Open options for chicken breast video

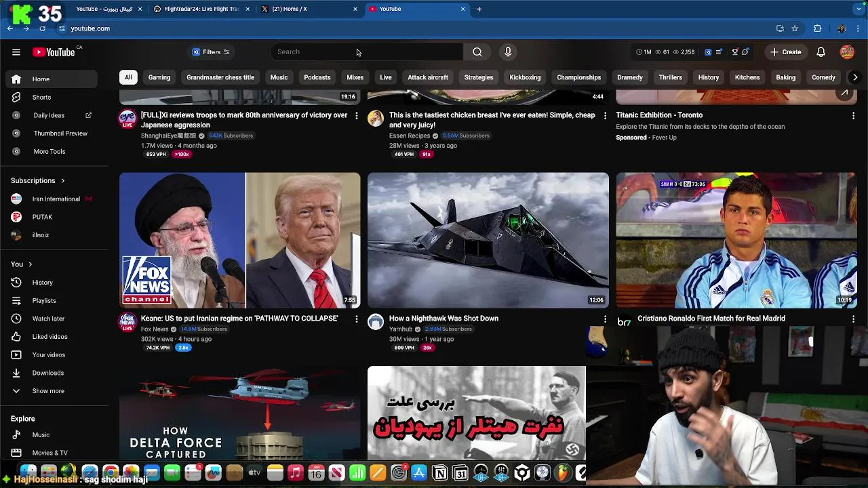coord(605,116)
